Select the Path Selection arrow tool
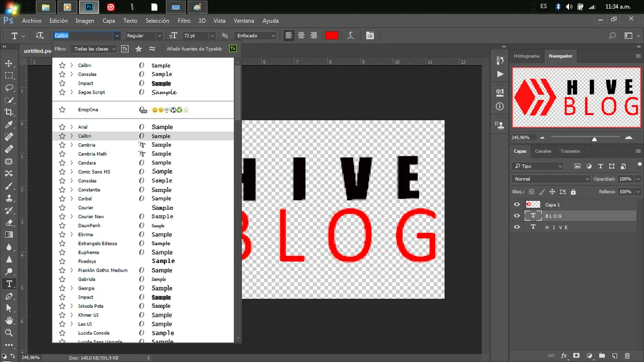The width and height of the screenshot is (644, 362). point(9,308)
